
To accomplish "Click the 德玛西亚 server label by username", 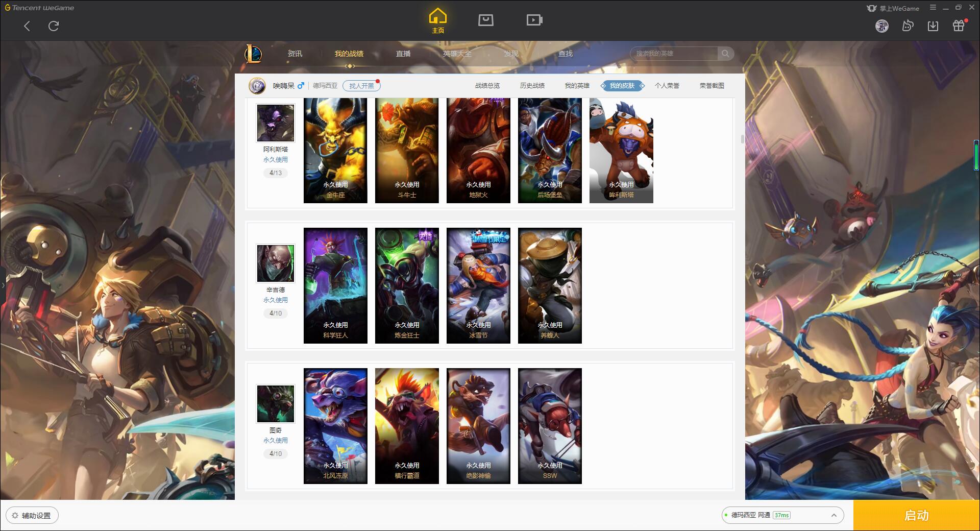I will (325, 86).
